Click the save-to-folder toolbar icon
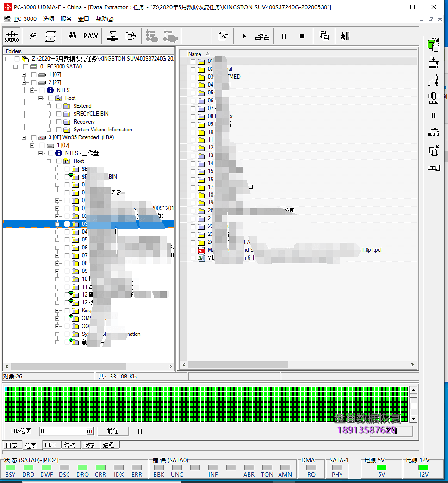448x483 pixels. [x=223, y=37]
